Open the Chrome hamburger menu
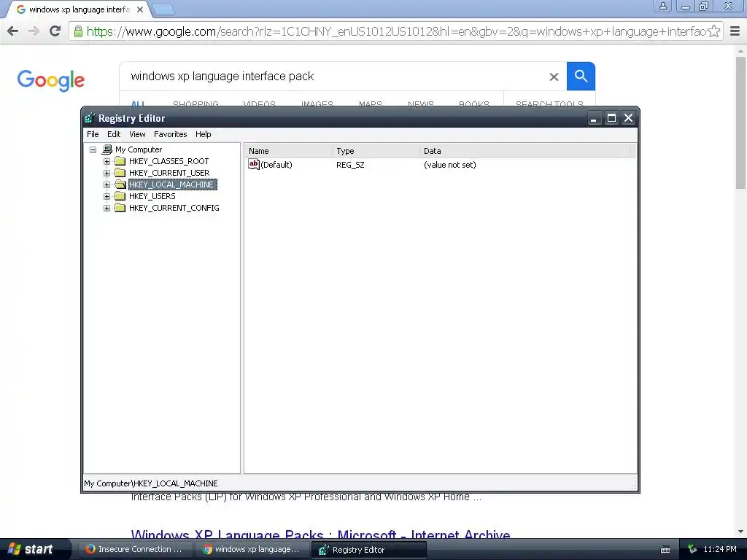747x560 pixels. [x=735, y=31]
